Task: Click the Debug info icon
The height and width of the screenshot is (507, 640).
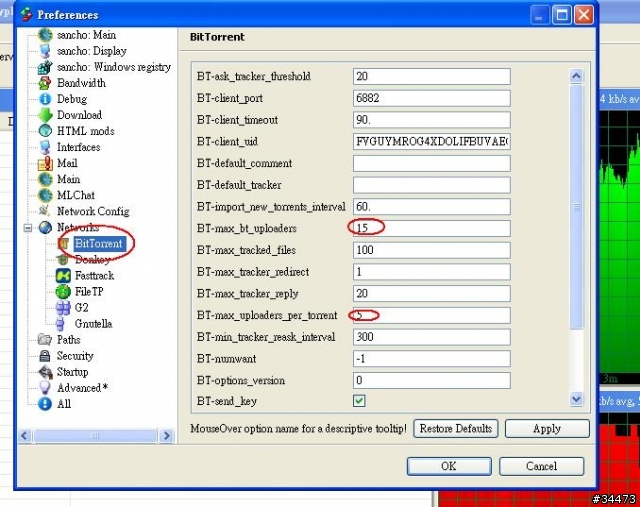Action: [45, 99]
